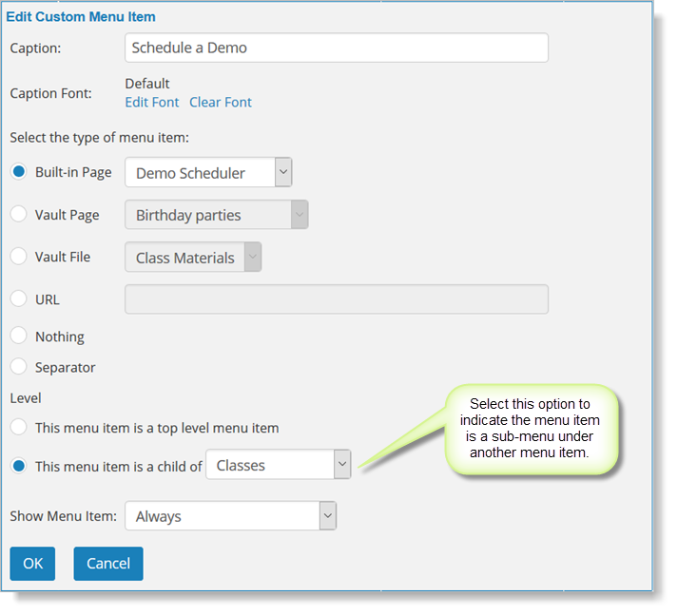Open the Show Menu Item Always dropdown
Viewport: 678px width, 616px height.
[328, 516]
